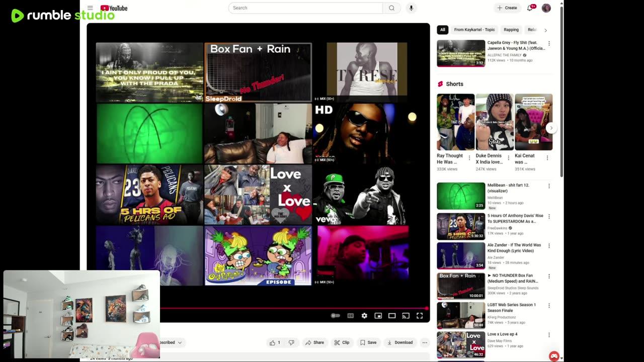This screenshot has height=362, width=644.
Task: Start voice search with the microphone
Action: 411,8
